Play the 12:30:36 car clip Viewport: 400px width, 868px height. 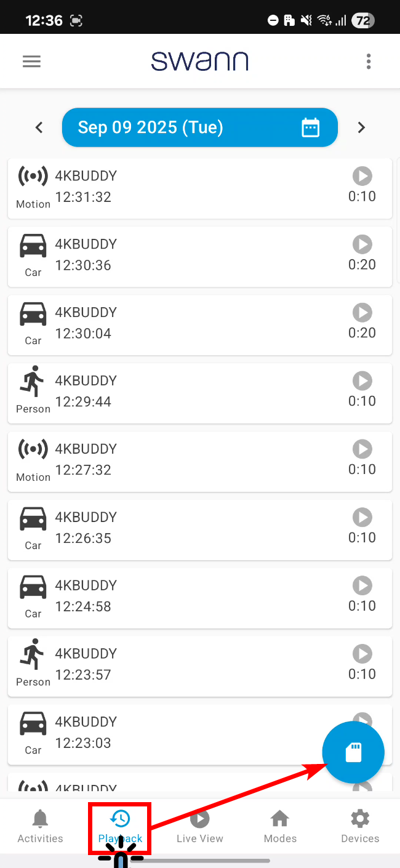362,245
